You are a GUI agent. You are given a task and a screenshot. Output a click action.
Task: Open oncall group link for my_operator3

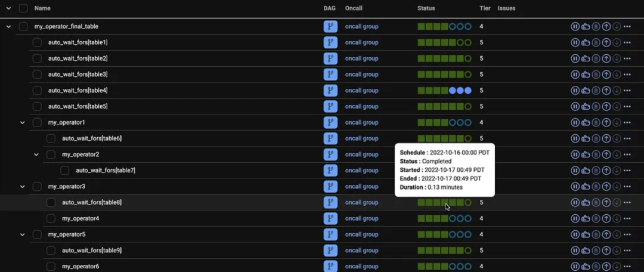(x=361, y=187)
